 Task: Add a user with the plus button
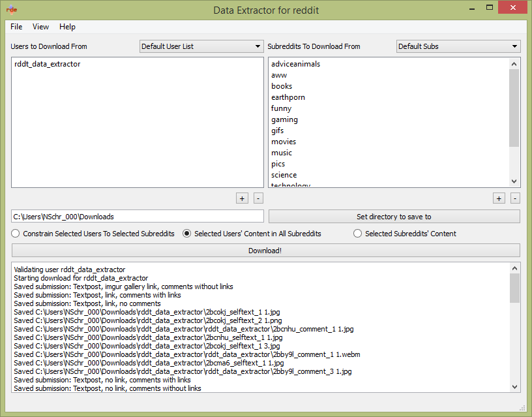pos(242,198)
